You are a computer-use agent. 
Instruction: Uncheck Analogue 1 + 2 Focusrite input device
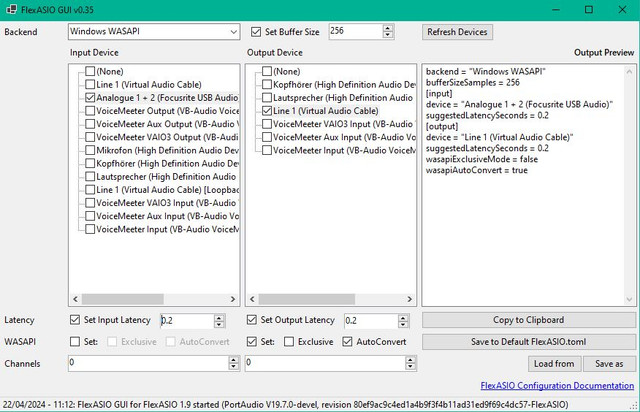tap(90, 98)
